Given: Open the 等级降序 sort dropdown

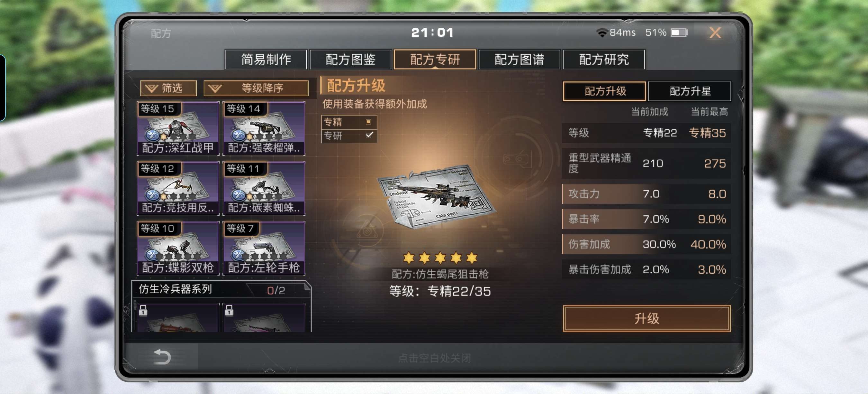Looking at the screenshot, I should click(x=256, y=88).
